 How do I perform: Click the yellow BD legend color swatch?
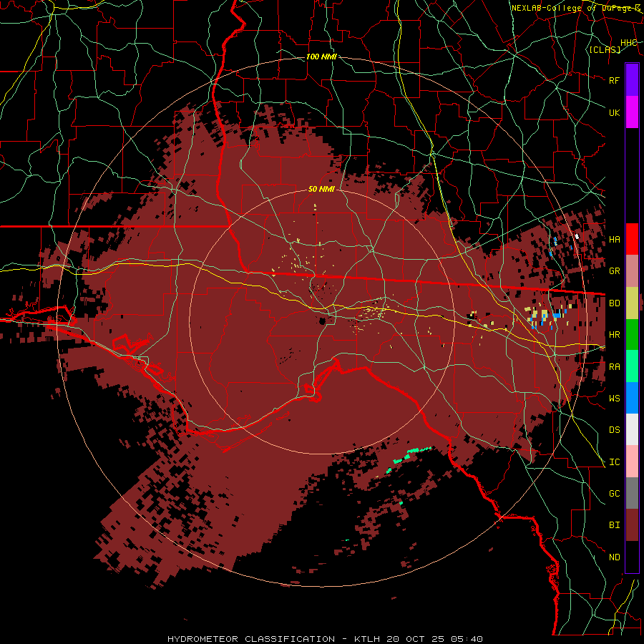[x=632, y=303]
